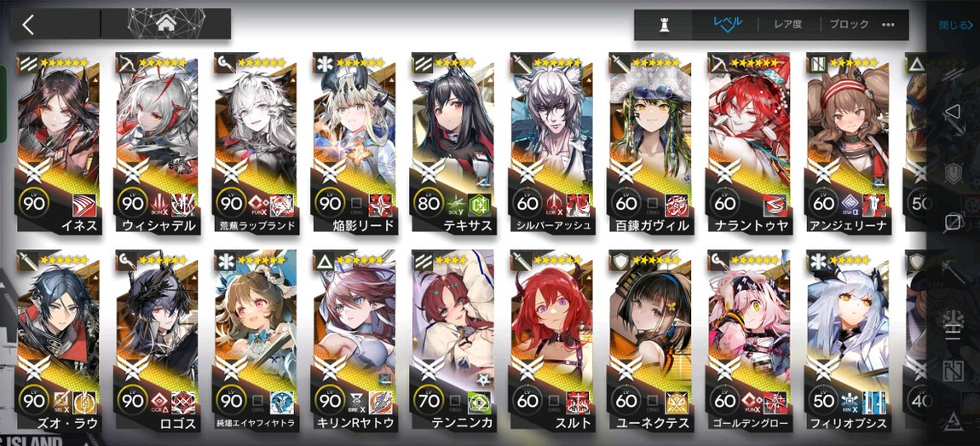Select the シルバーアッシュ operator card
The image size is (980, 446).
tap(551, 144)
